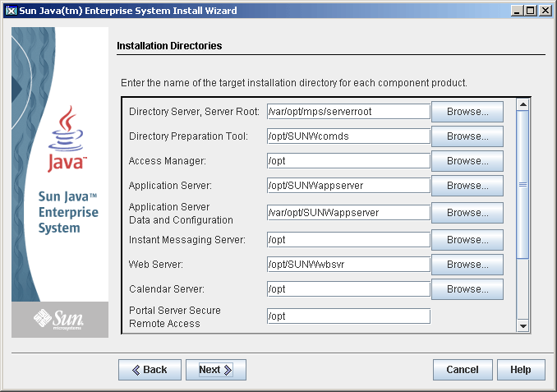Edit the Calendar Server path field
Viewport: 557px width, 392px height.
pos(348,289)
